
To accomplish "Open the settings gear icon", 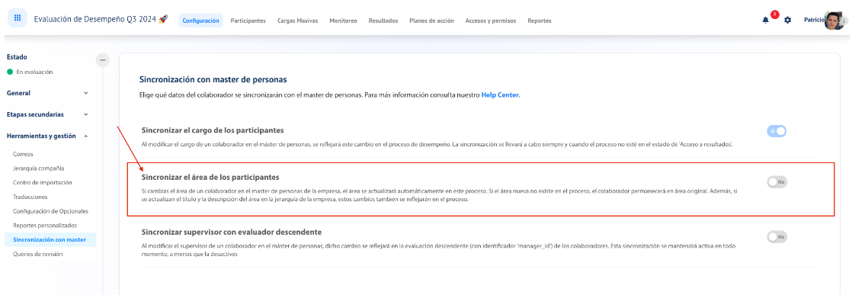I will tap(788, 20).
